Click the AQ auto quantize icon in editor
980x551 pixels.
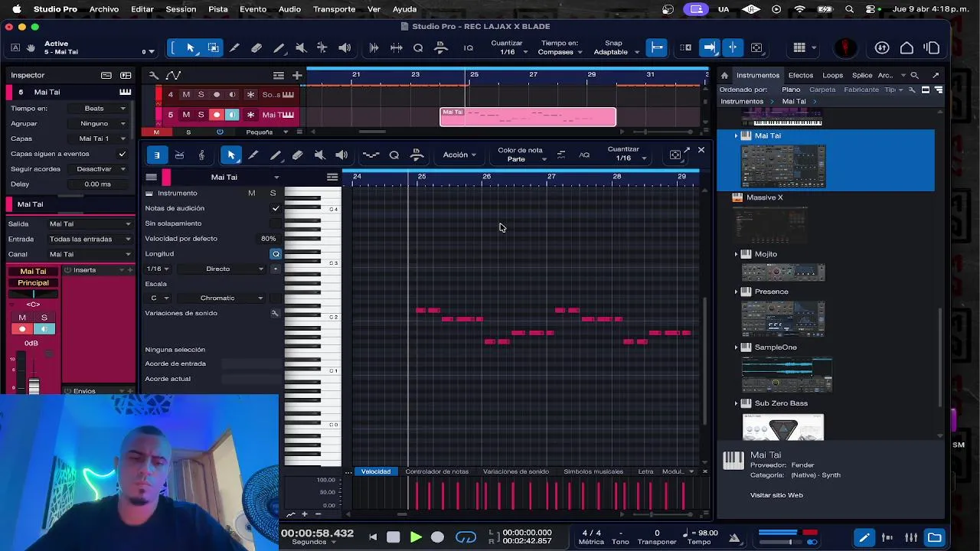(584, 155)
